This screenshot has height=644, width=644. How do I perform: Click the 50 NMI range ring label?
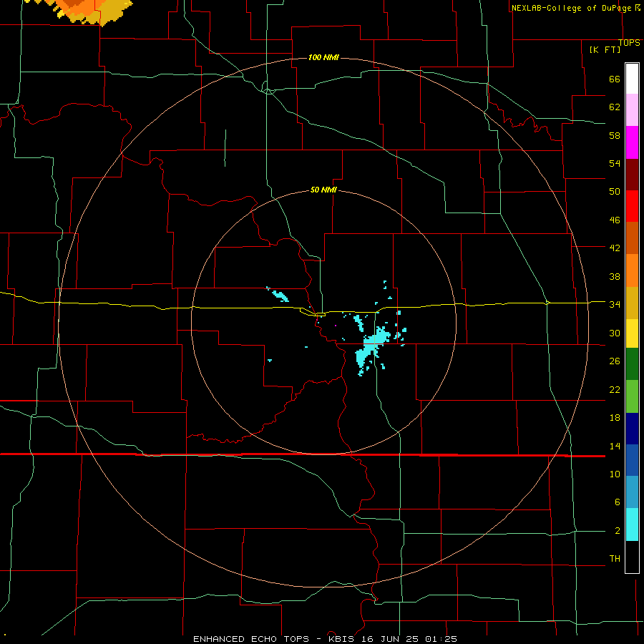[x=323, y=190]
